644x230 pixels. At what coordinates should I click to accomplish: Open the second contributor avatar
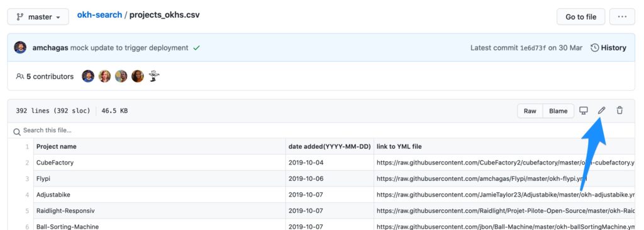click(x=104, y=76)
